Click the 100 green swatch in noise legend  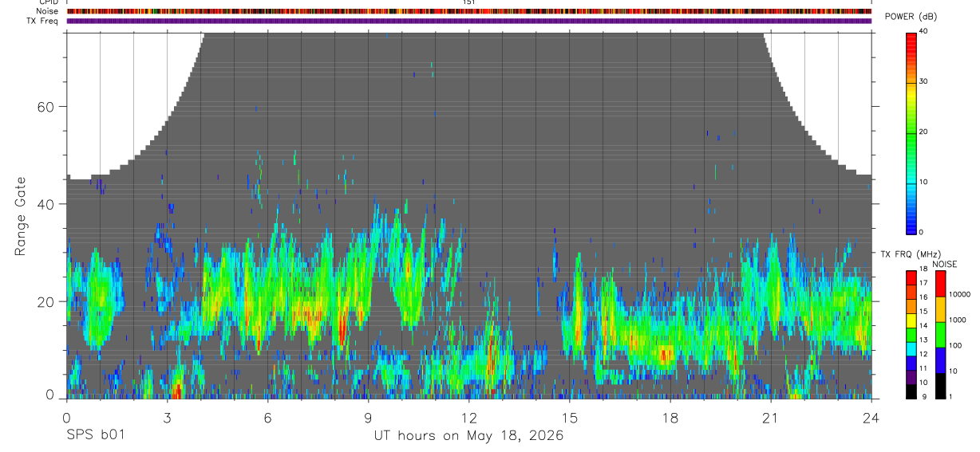(939, 335)
